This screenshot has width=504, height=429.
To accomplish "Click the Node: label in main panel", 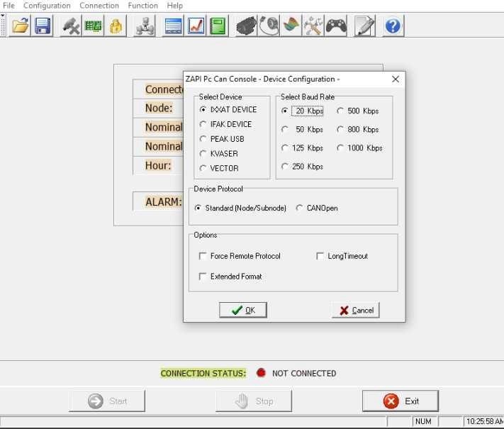I will click(x=159, y=108).
